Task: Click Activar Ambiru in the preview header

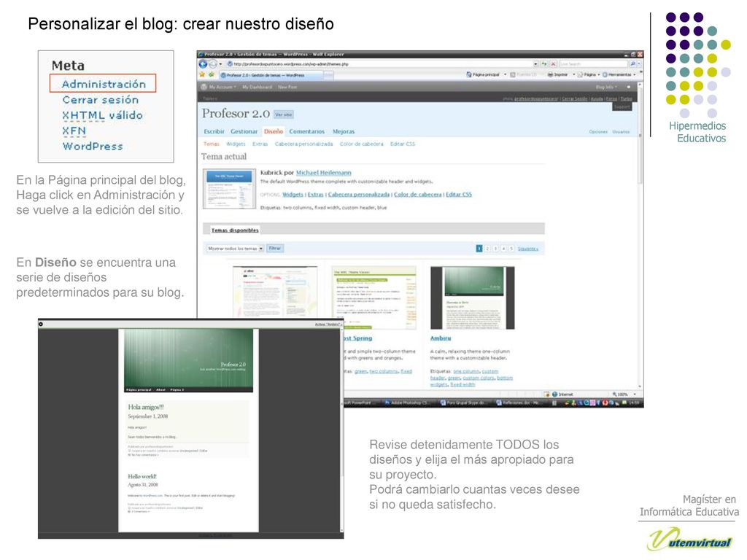Action: point(328,324)
